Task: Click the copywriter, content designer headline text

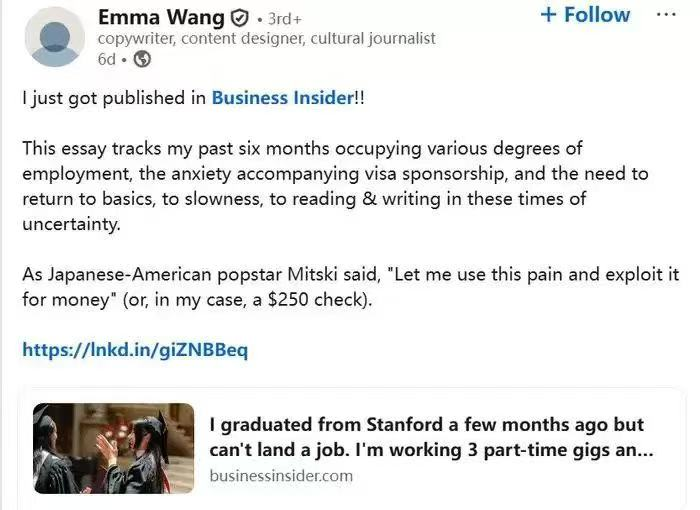Action: pyautogui.click(x=266, y=39)
